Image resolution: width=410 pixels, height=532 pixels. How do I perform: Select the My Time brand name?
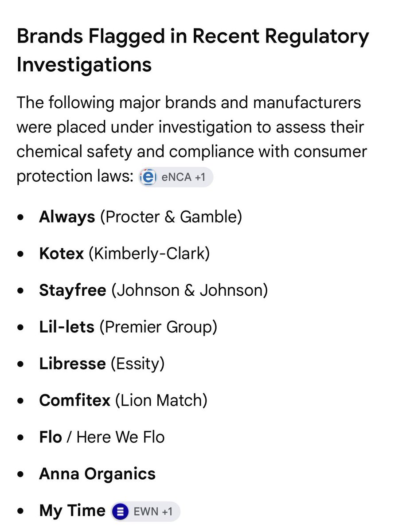click(x=72, y=511)
